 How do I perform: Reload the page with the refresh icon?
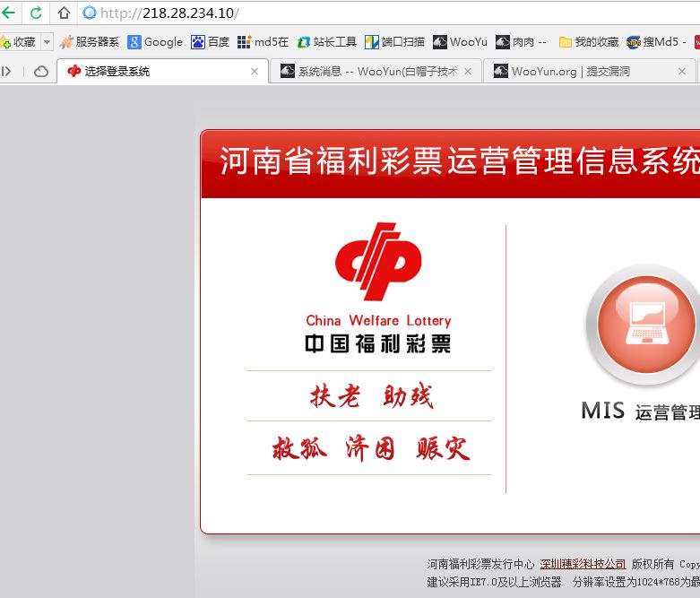click(36, 13)
